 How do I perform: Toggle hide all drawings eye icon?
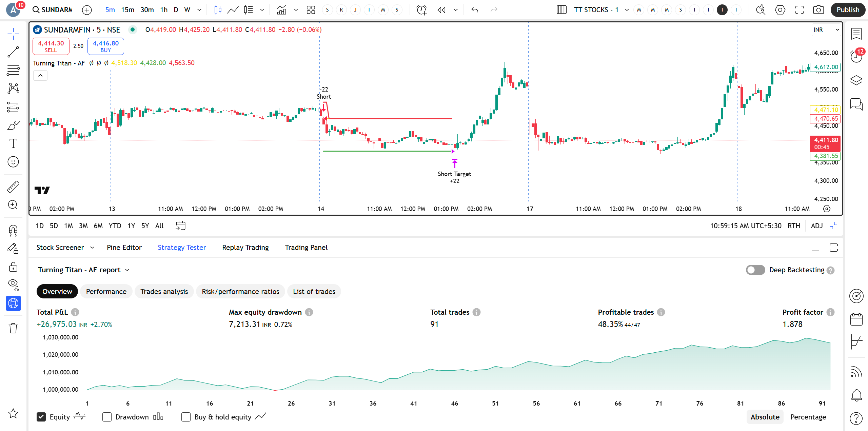point(13,285)
